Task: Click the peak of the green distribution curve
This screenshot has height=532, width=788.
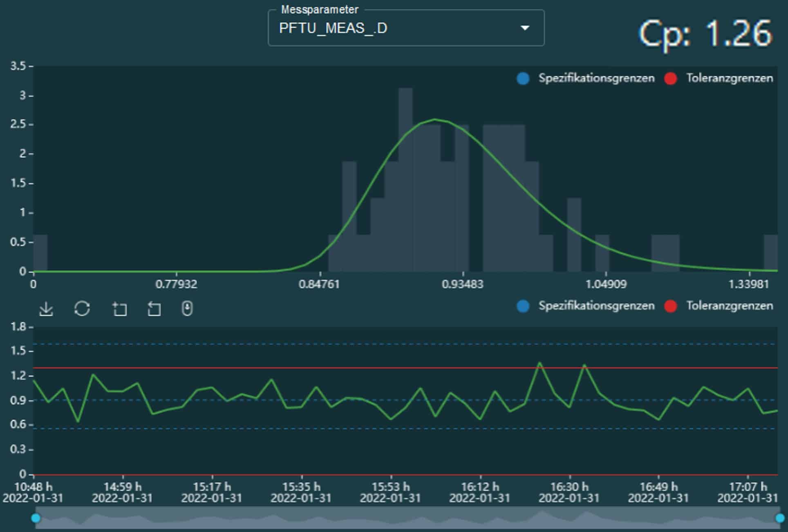Action: [435, 119]
